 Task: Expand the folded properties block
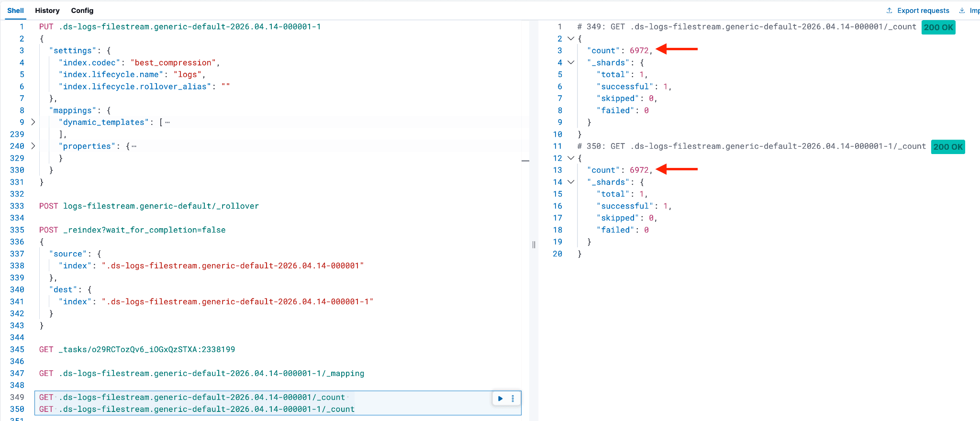coord(33,146)
